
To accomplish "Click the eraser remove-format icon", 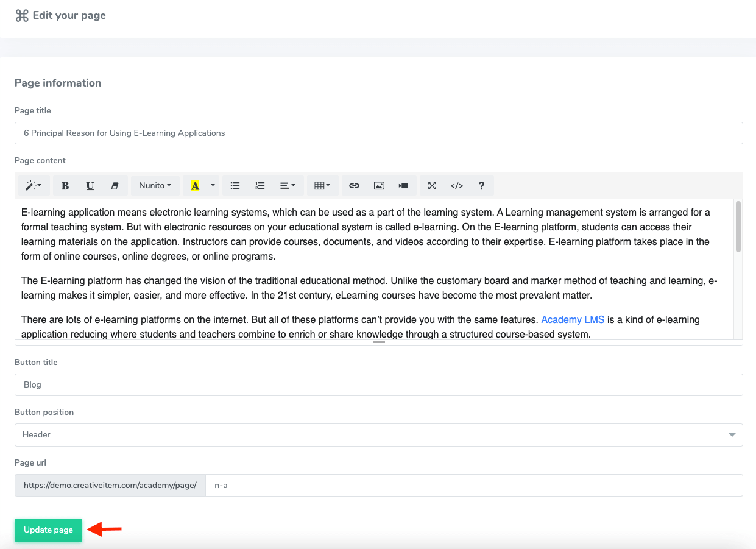I will [115, 186].
